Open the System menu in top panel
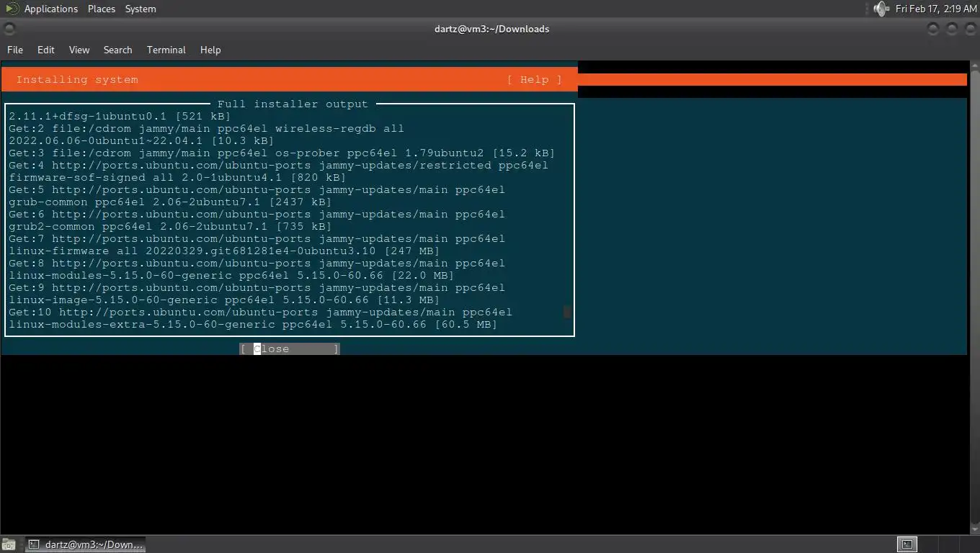980x553 pixels. pyautogui.click(x=141, y=9)
